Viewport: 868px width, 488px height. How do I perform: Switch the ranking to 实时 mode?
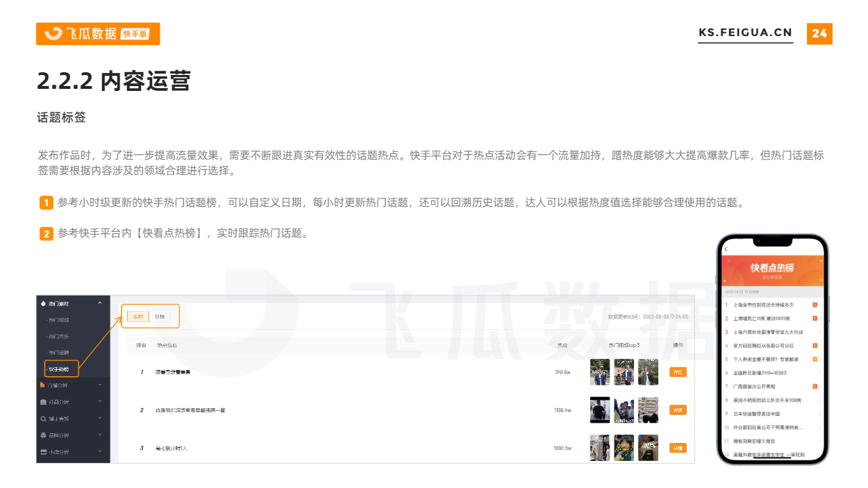(138, 317)
